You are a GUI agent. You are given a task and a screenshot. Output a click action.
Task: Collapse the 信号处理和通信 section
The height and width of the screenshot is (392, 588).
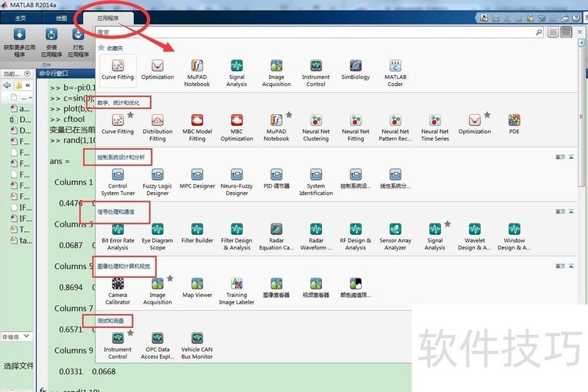571,212
